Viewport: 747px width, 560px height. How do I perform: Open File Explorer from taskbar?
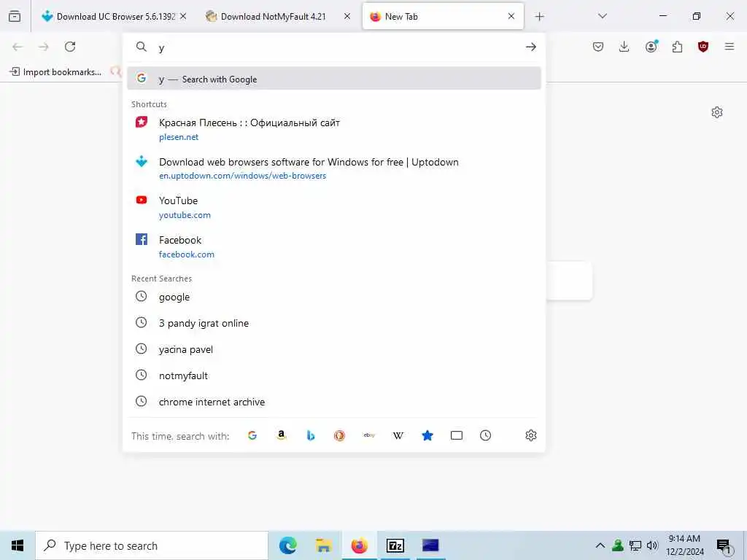tap(323, 545)
